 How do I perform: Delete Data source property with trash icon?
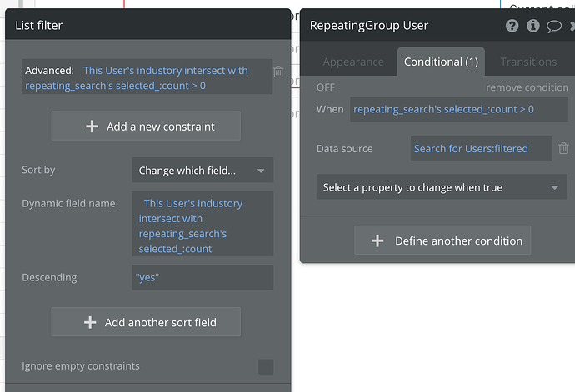[563, 149]
